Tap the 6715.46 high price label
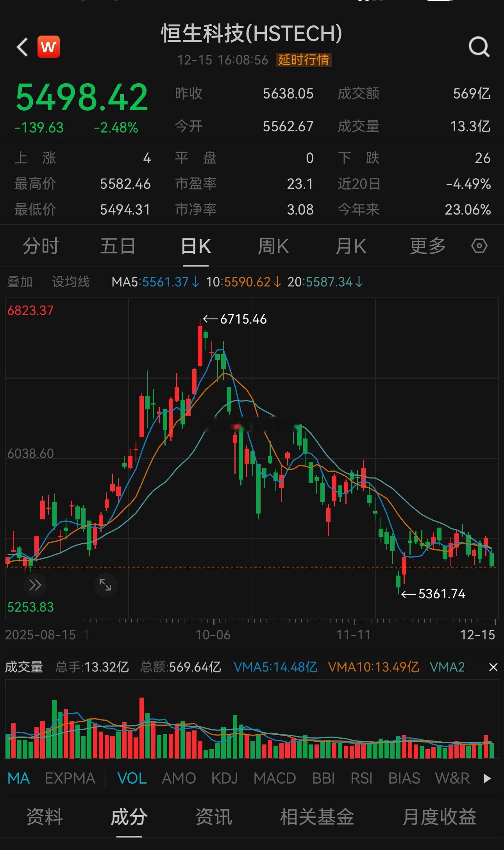This screenshot has height=850, width=504. 243,319
